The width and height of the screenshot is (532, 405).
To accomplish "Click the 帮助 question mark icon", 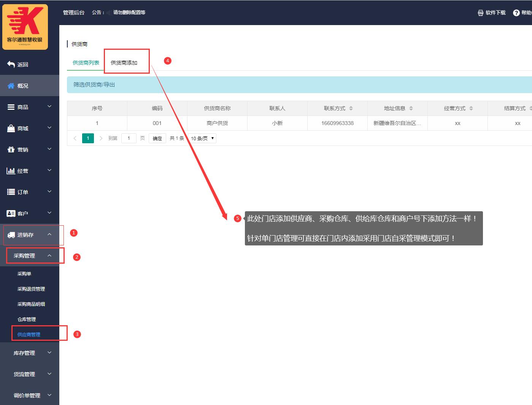I will click(x=516, y=13).
